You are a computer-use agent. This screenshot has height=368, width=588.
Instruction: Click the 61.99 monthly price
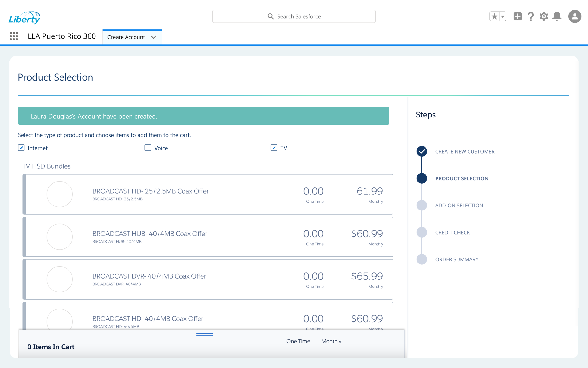point(370,191)
